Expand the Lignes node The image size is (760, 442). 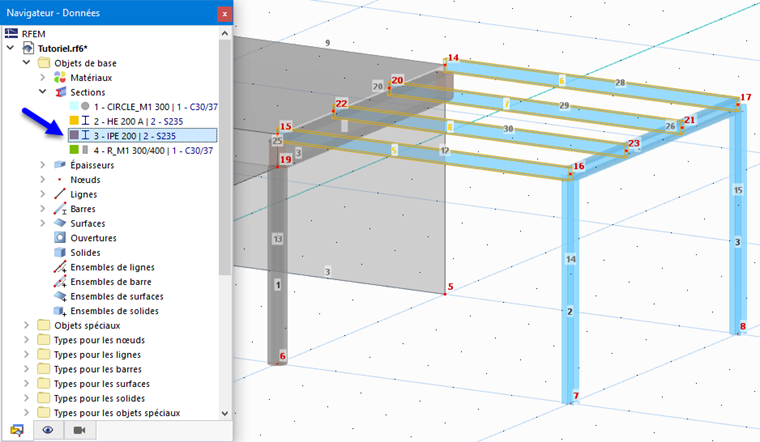point(43,194)
